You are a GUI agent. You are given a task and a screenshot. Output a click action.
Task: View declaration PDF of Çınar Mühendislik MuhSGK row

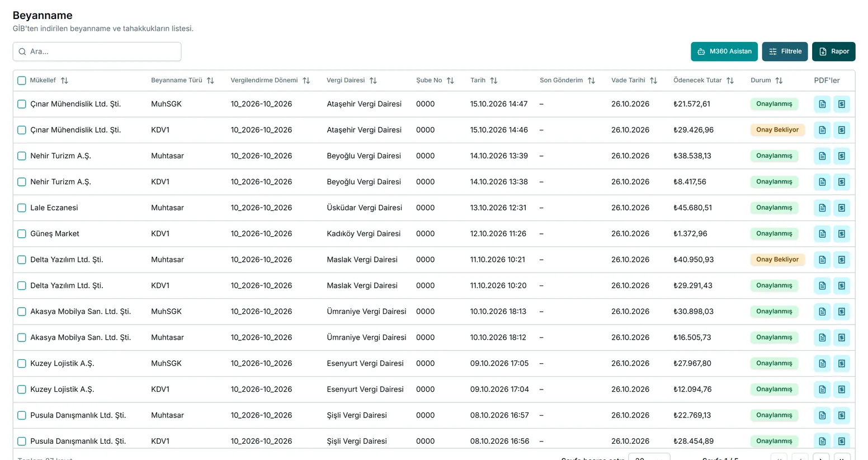(822, 104)
